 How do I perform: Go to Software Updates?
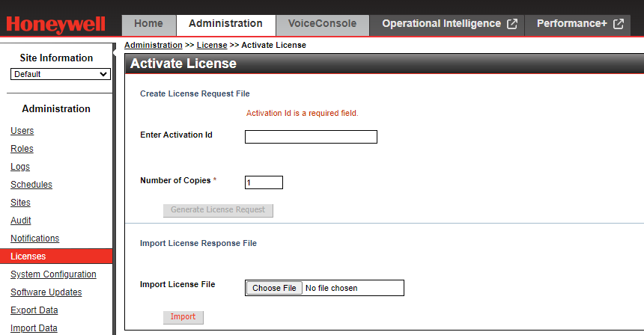click(46, 292)
